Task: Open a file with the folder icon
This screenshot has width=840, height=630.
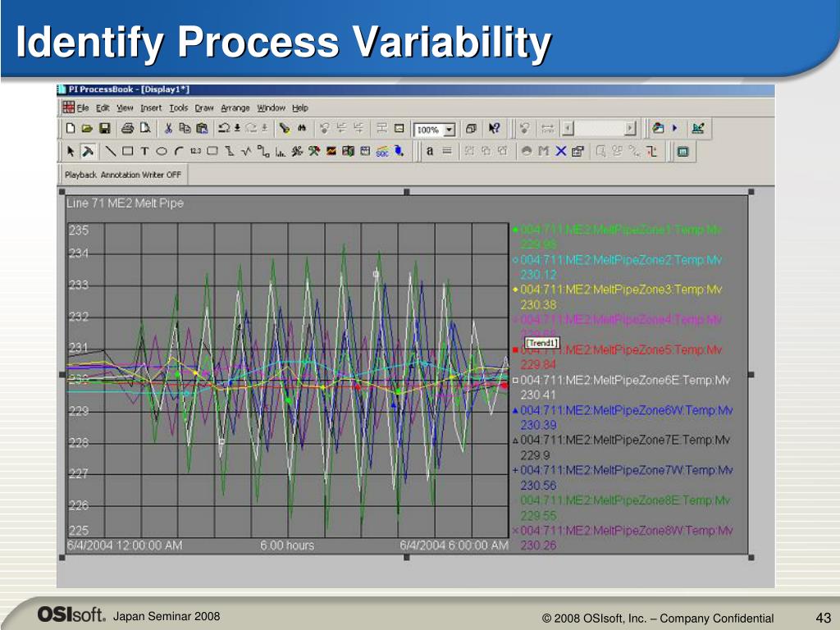Action: [87, 128]
